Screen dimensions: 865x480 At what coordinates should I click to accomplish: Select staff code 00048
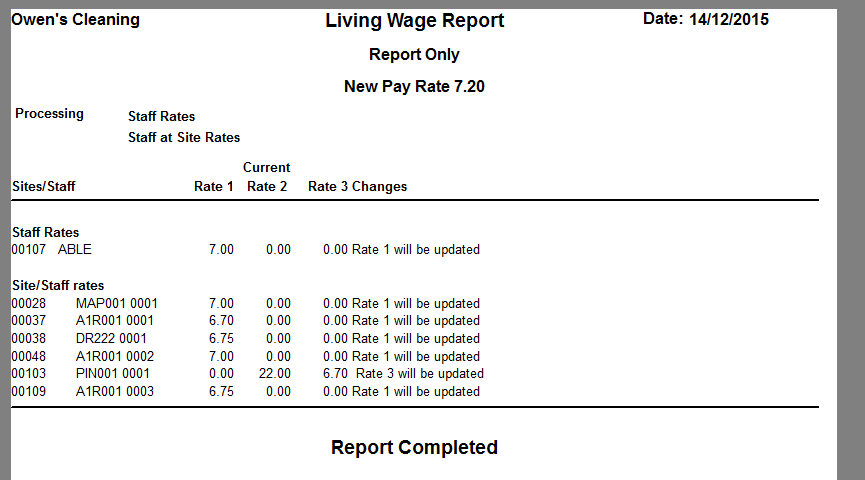(x=29, y=356)
